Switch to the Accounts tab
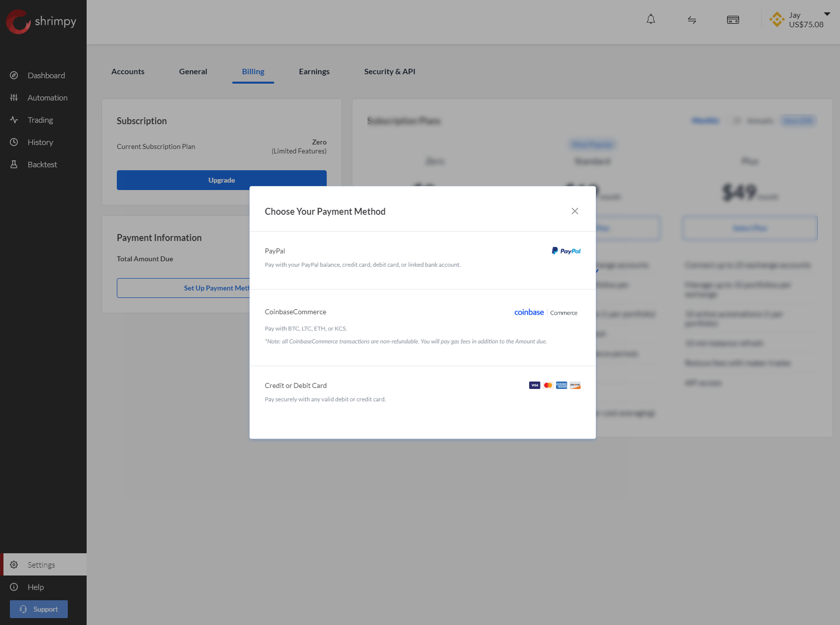This screenshot has width=840, height=625. point(128,71)
